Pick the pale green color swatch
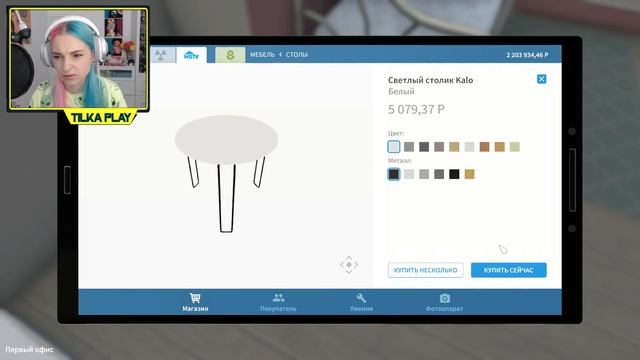640x360 pixels. (x=515, y=147)
